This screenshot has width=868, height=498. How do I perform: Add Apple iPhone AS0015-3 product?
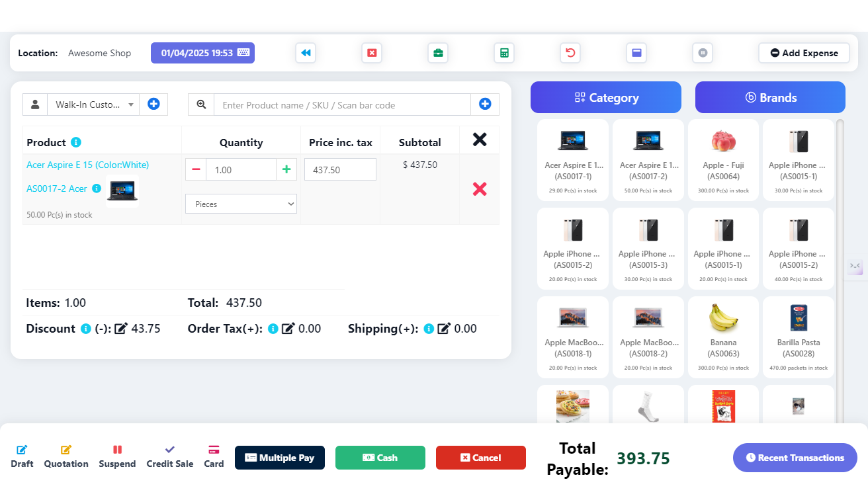(648, 249)
